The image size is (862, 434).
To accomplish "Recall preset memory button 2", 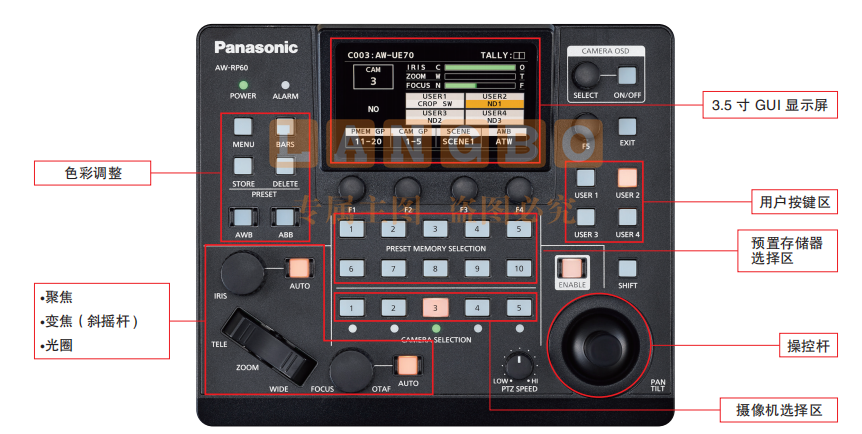I will point(393,229).
